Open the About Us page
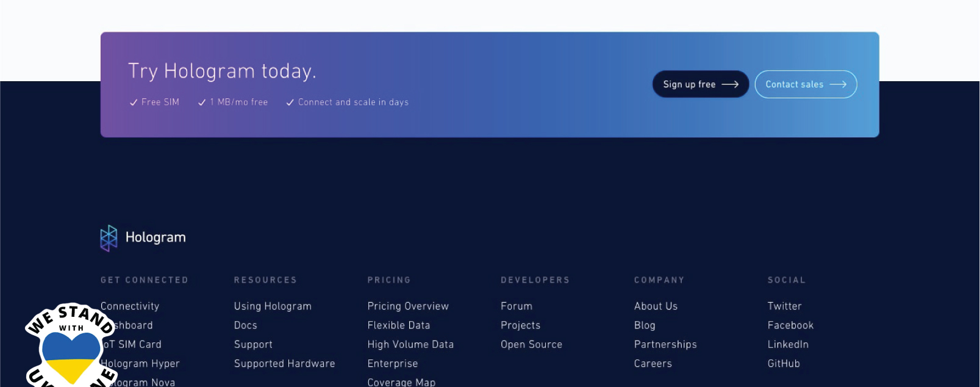This screenshot has width=980, height=387. pos(656,306)
